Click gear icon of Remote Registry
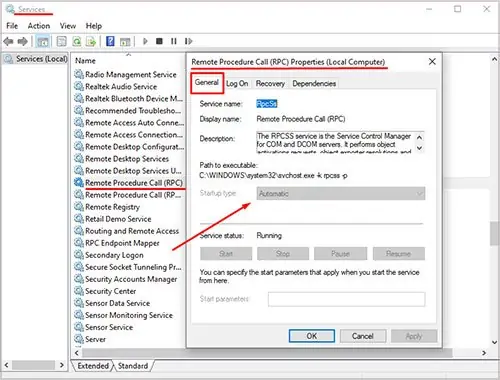This screenshot has height=380, width=500. [79, 207]
